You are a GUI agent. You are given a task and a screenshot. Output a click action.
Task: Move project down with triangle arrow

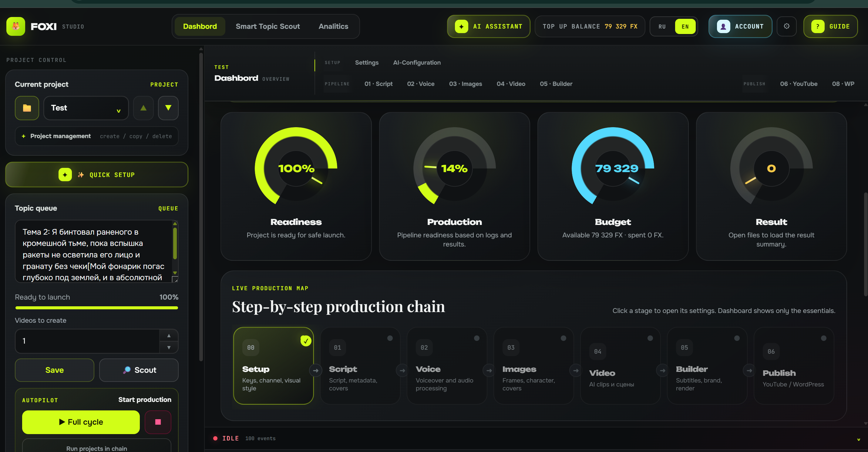pyautogui.click(x=168, y=108)
